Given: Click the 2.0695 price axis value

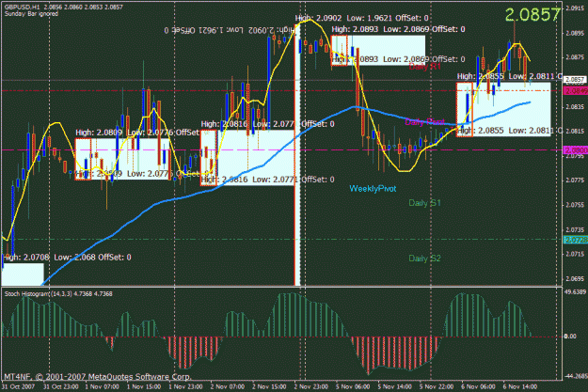Looking at the screenshot, I should point(575,278).
